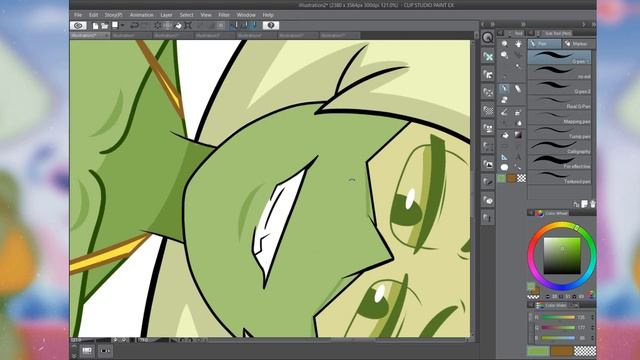Click inside the color wheel saturation square
The image size is (640, 360).
[x=562, y=256]
